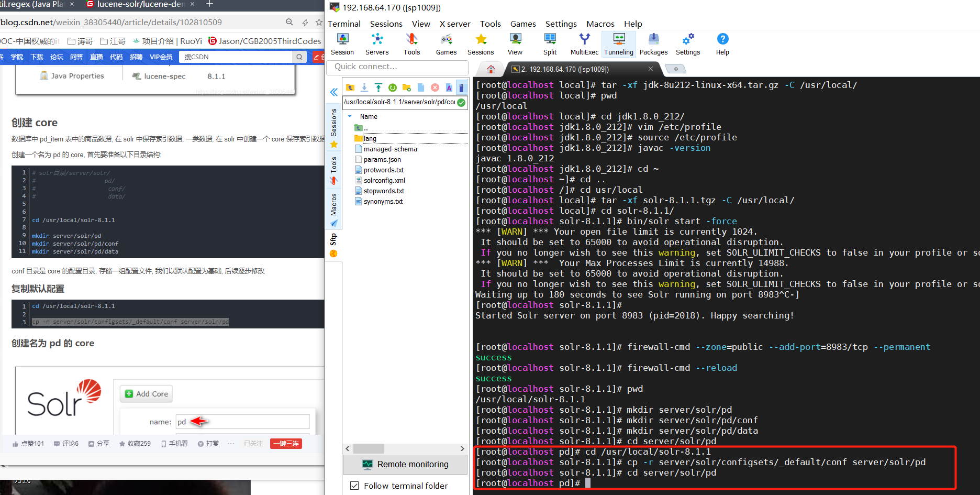Click the 分享 share button
The width and height of the screenshot is (980, 495).
(99, 444)
